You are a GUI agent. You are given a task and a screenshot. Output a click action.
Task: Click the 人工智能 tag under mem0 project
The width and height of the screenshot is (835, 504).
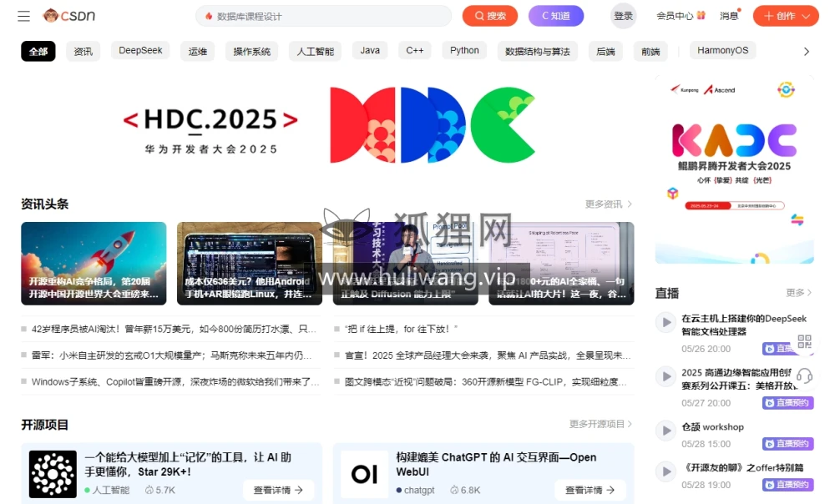(x=111, y=490)
